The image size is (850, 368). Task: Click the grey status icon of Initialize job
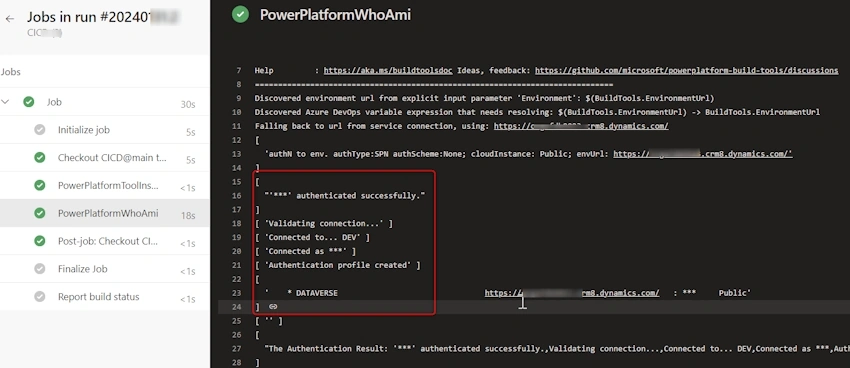[x=40, y=130]
